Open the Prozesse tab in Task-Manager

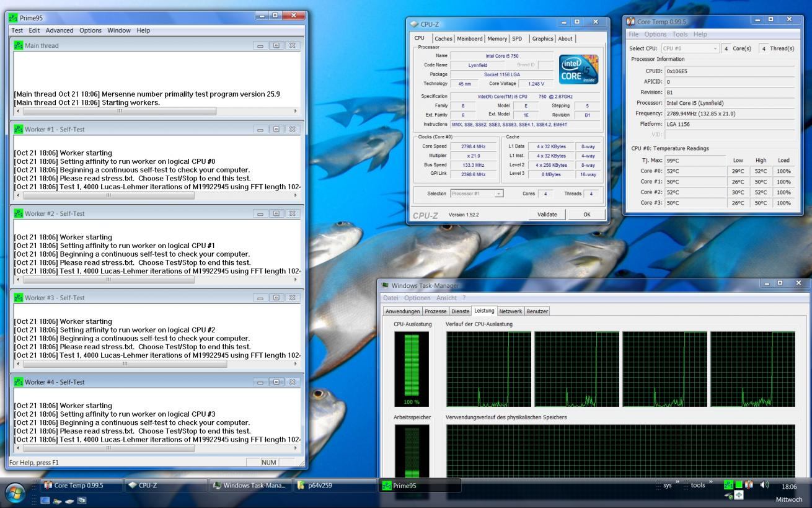coord(436,311)
